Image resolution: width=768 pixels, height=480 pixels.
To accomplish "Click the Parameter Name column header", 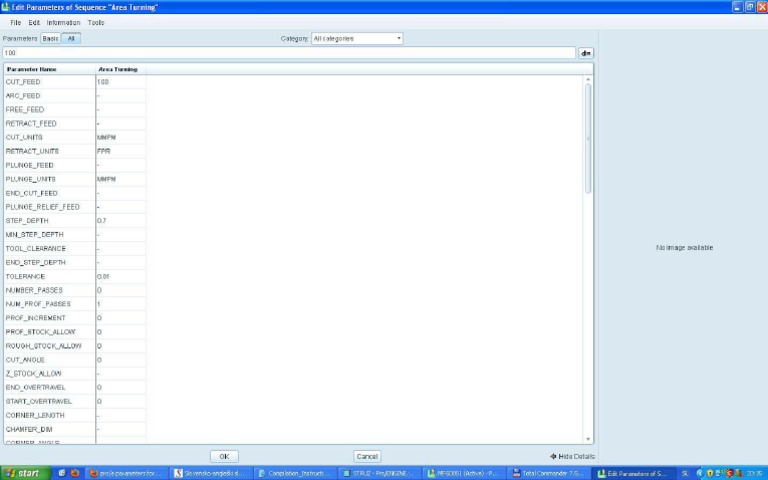I will 49,69.
